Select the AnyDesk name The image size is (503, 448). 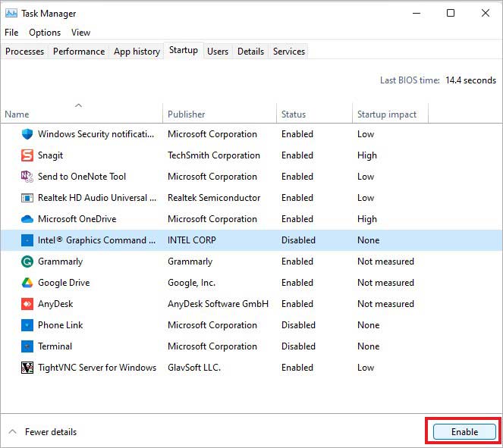(x=55, y=304)
